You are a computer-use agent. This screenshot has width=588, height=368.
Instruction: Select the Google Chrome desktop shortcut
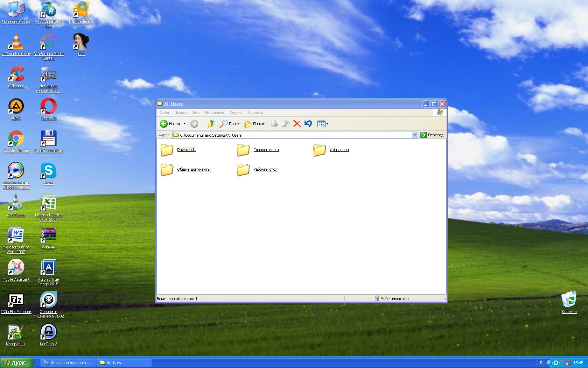click(16, 139)
